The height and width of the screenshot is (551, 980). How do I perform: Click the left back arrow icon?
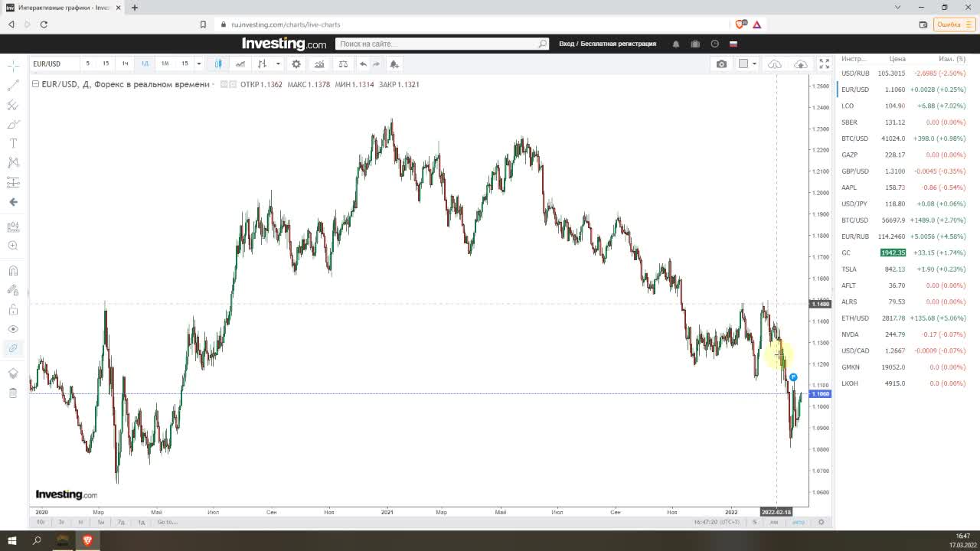tap(13, 202)
